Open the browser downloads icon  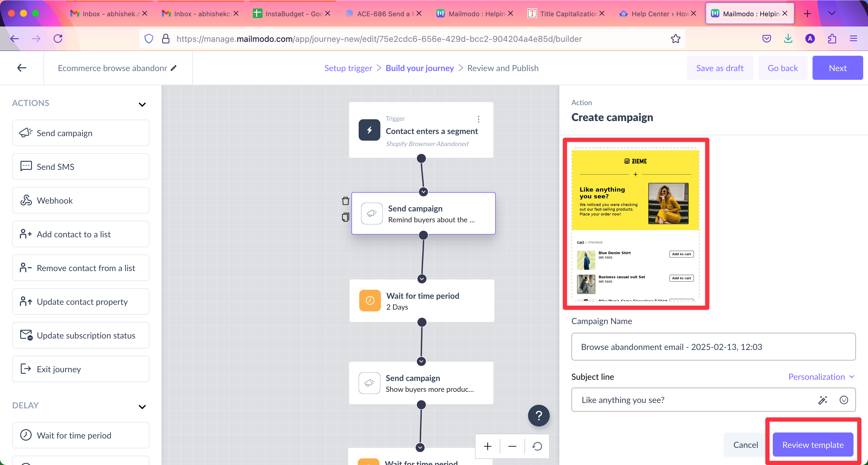[788, 39]
